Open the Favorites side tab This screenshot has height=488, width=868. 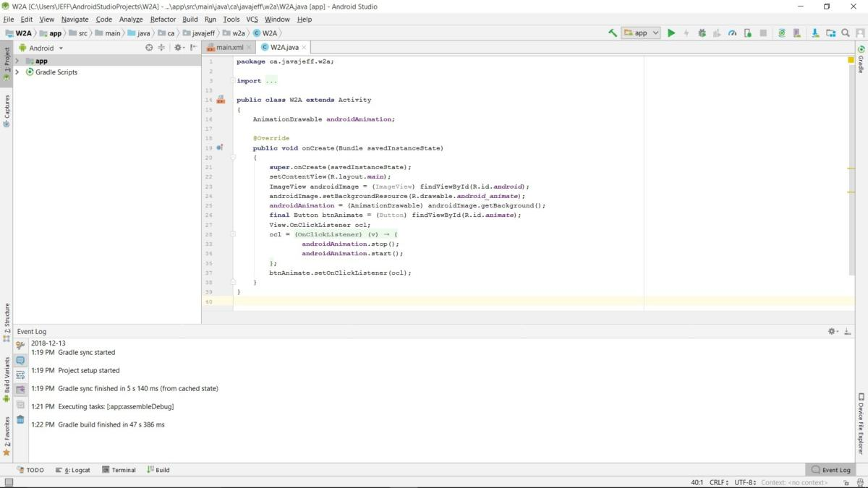(7, 436)
